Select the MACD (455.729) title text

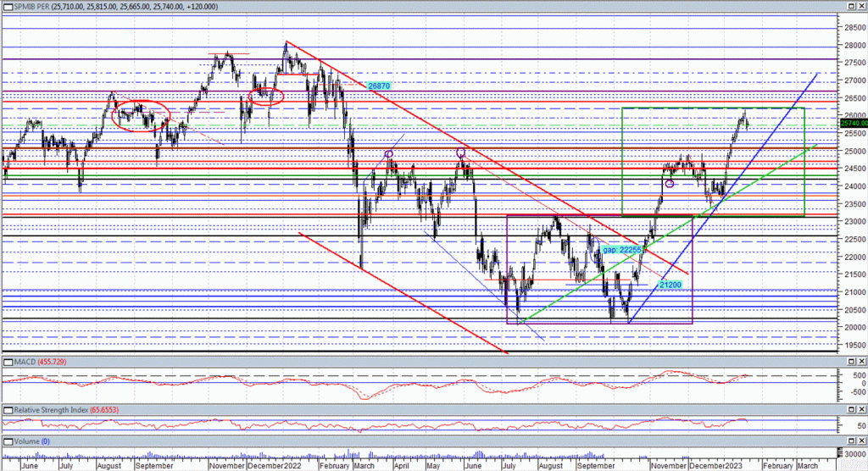click(x=41, y=362)
